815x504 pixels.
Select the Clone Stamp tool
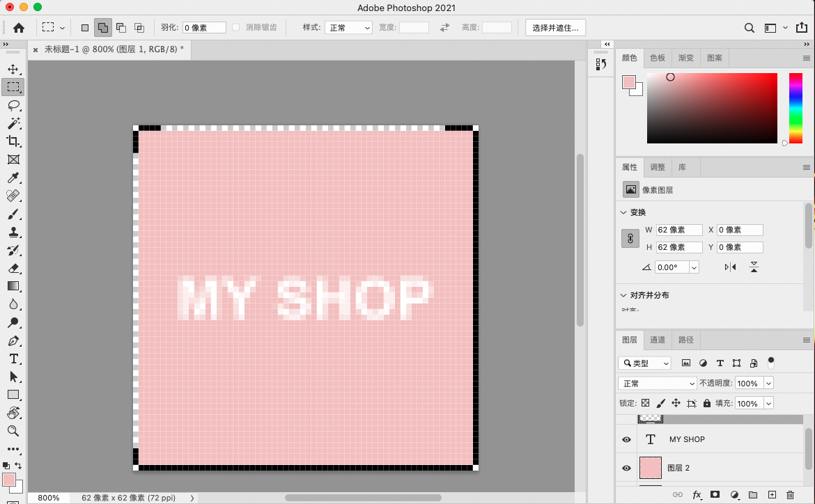click(x=13, y=233)
